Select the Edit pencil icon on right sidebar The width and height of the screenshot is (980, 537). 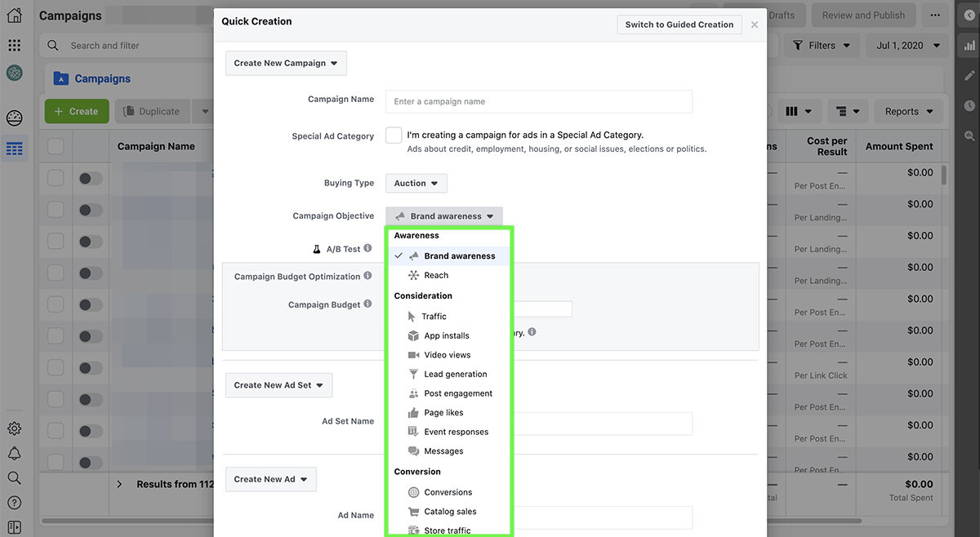coord(967,74)
